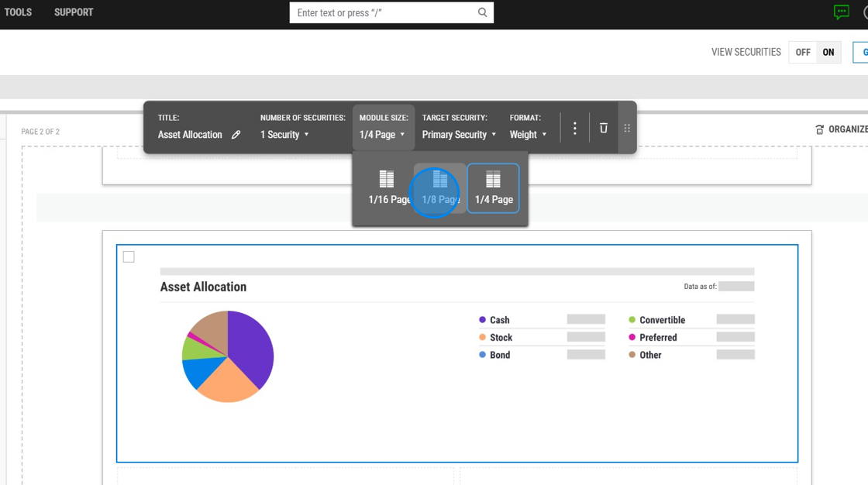This screenshot has height=485, width=868.
Task: Click the purple Cash legend dot
Action: pyautogui.click(x=482, y=320)
